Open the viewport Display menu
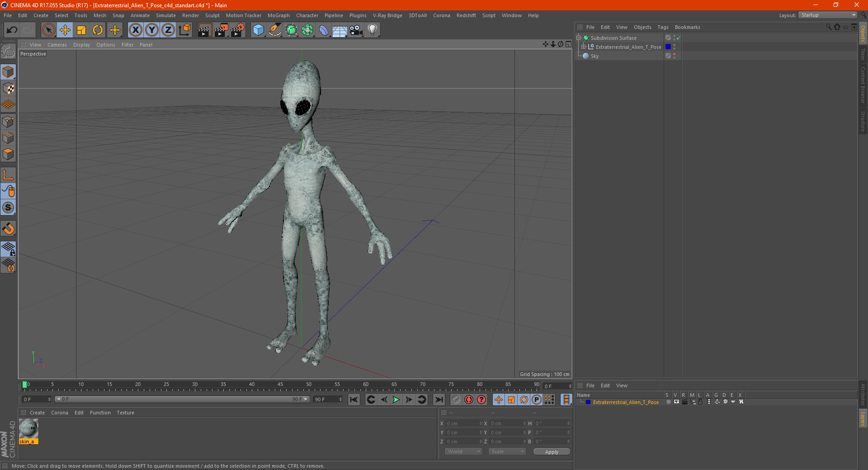The image size is (868, 470). tap(81, 45)
